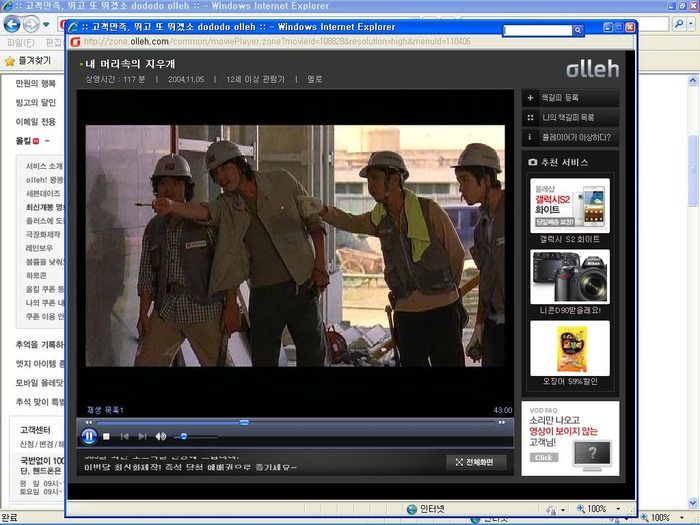Click the seek bar position handle
Screen dimensions: 700x525
[x=244, y=422]
